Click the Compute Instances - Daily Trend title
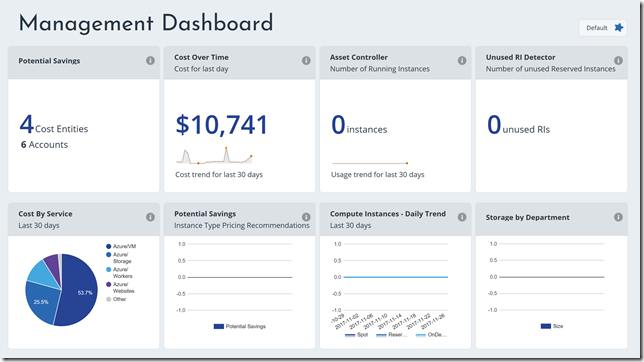 tap(388, 214)
